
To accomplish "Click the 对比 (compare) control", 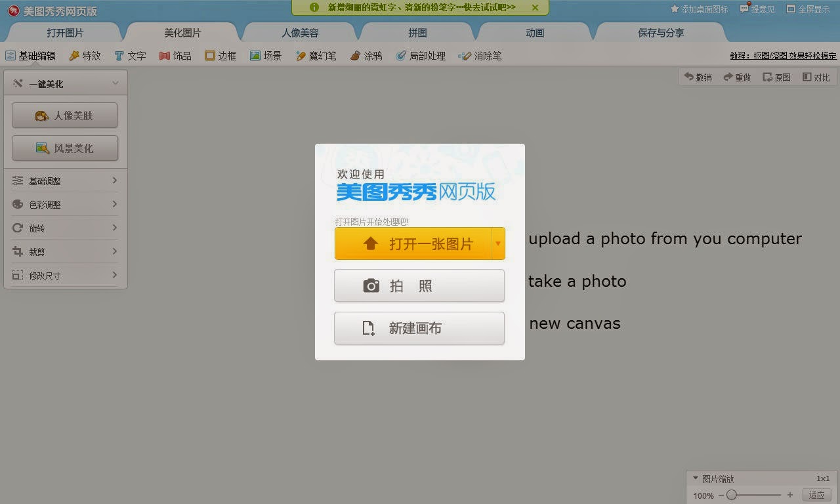I will (x=816, y=77).
